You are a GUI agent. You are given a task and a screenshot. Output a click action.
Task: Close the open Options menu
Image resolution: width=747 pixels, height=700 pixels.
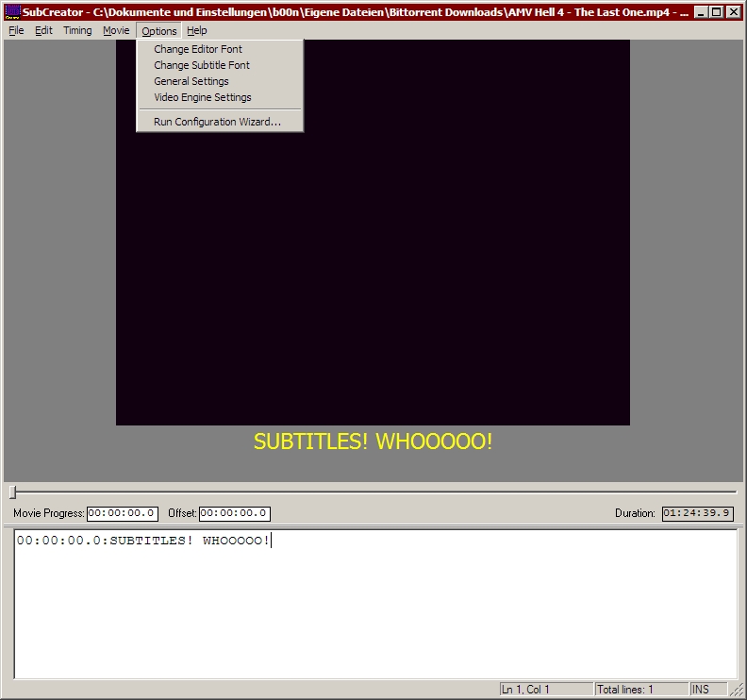pos(158,31)
